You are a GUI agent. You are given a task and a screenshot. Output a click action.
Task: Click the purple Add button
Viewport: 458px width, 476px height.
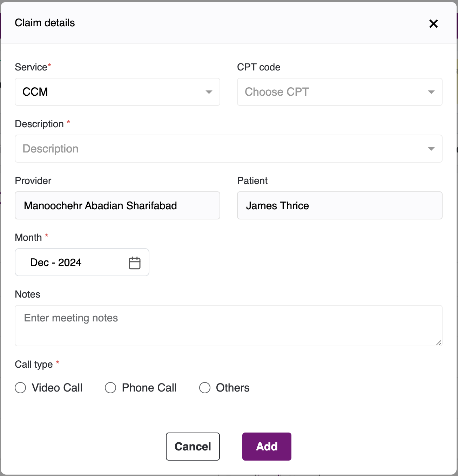click(267, 446)
